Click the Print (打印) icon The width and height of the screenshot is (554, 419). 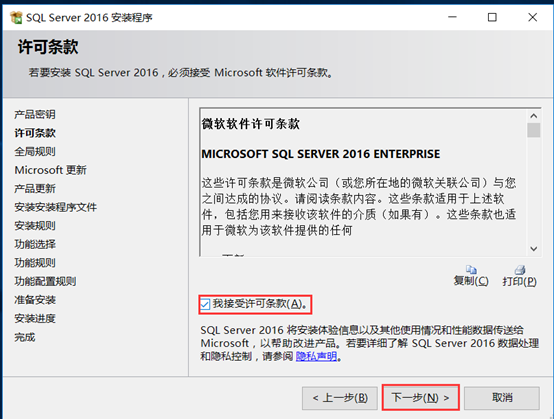pos(520,270)
